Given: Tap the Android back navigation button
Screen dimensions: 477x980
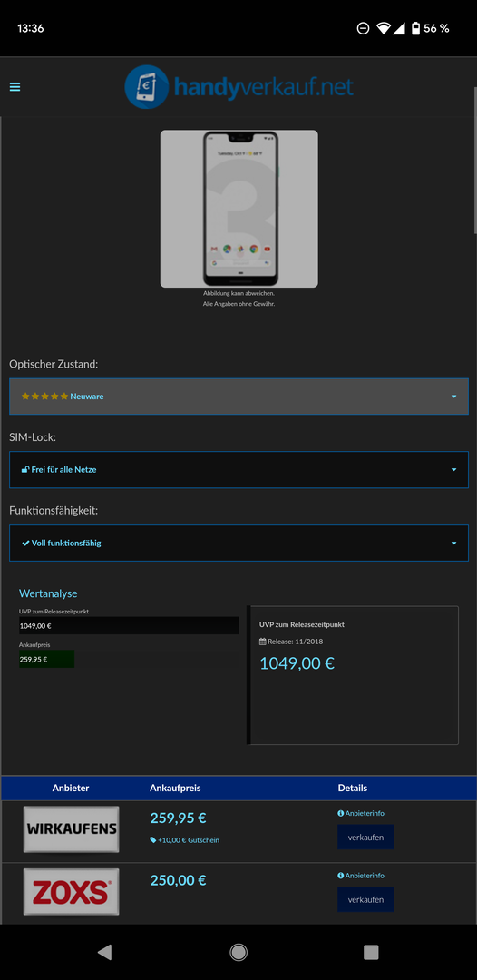Looking at the screenshot, I should pyautogui.click(x=104, y=952).
